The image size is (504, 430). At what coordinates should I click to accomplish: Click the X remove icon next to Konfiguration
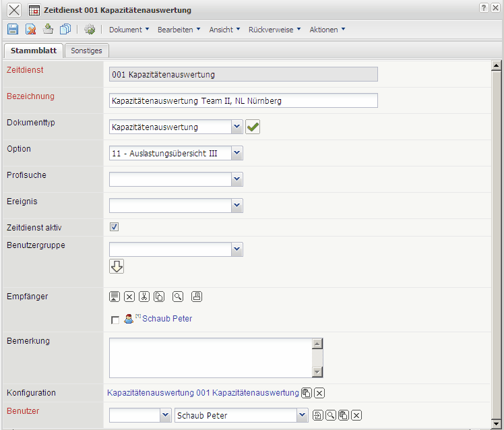pyautogui.click(x=319, y=393)
